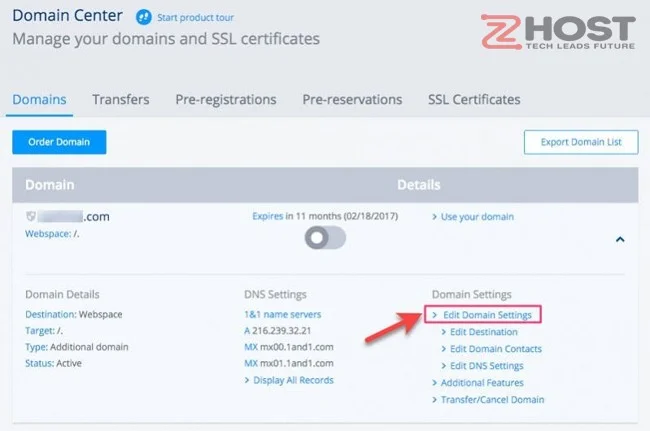
Task: Click the Order Domain button
Action: click(x=59, y=142)
